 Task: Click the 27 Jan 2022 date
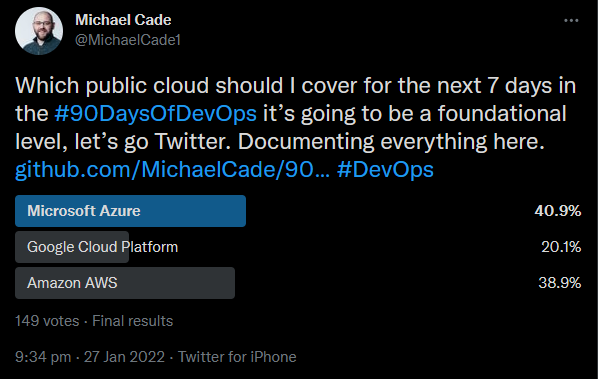(124, 357)
